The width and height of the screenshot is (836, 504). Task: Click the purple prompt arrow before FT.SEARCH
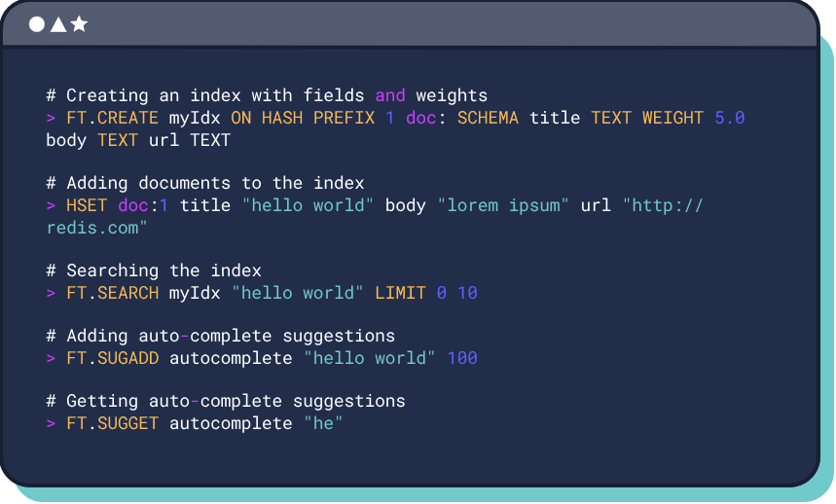[52, 293]
